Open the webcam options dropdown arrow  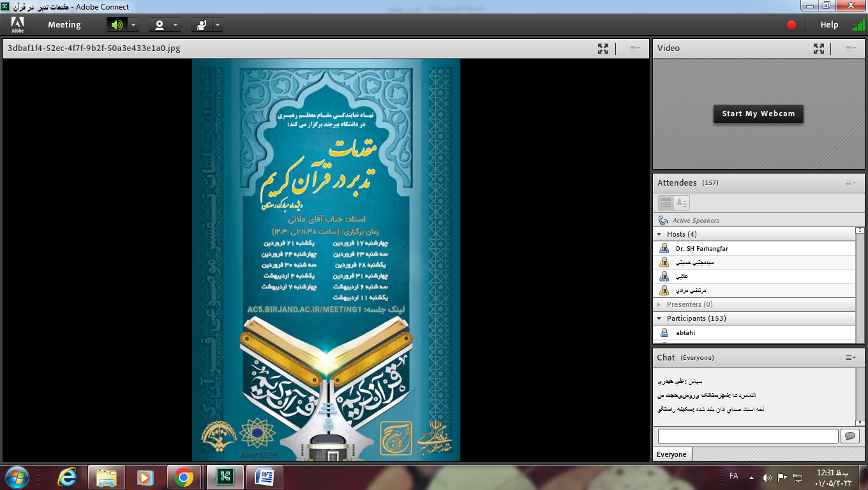tap(176, 25)
